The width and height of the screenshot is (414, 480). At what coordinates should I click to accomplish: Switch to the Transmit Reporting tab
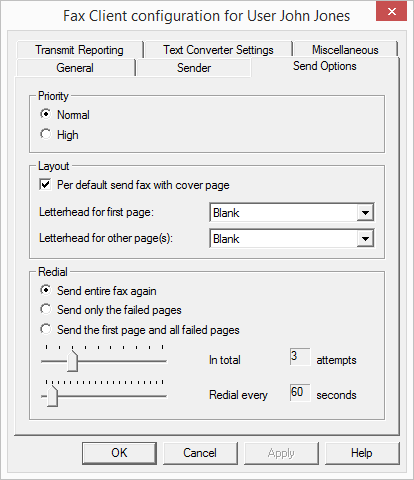(79, 50)
